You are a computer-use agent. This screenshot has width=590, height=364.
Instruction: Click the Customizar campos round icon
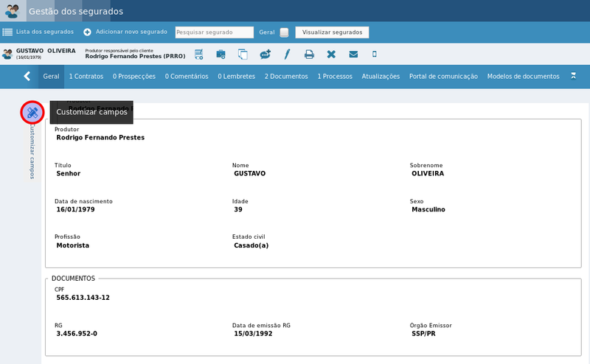(32, 112)
